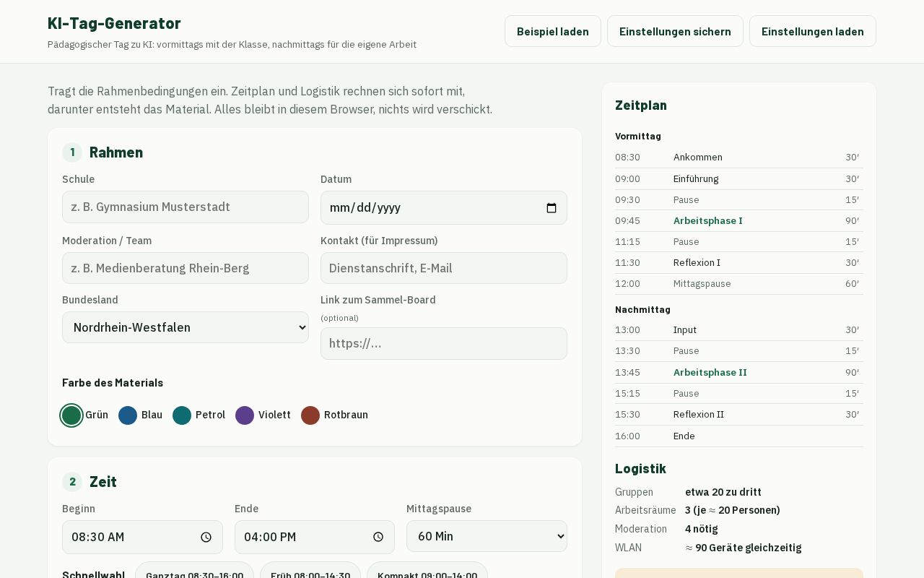Click Einstellungen sichern button
This screenshot has height=578, width=924.
coord(675,31)
